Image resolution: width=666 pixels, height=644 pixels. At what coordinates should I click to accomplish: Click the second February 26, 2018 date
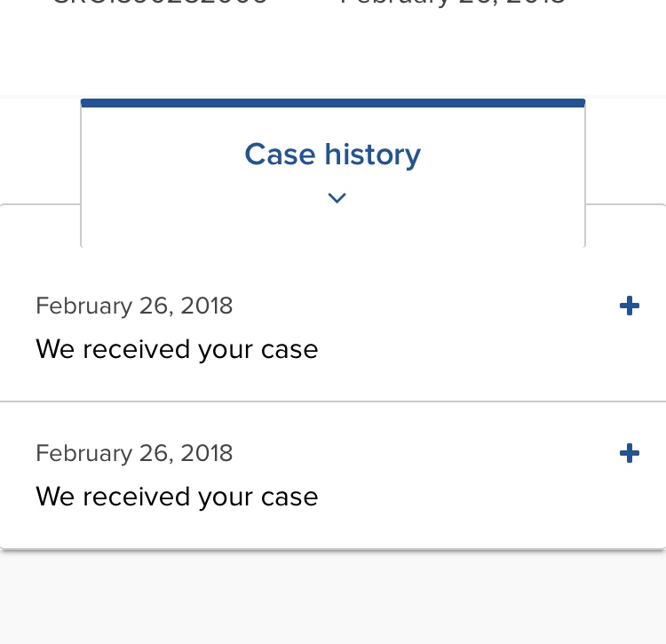(134, 453)
